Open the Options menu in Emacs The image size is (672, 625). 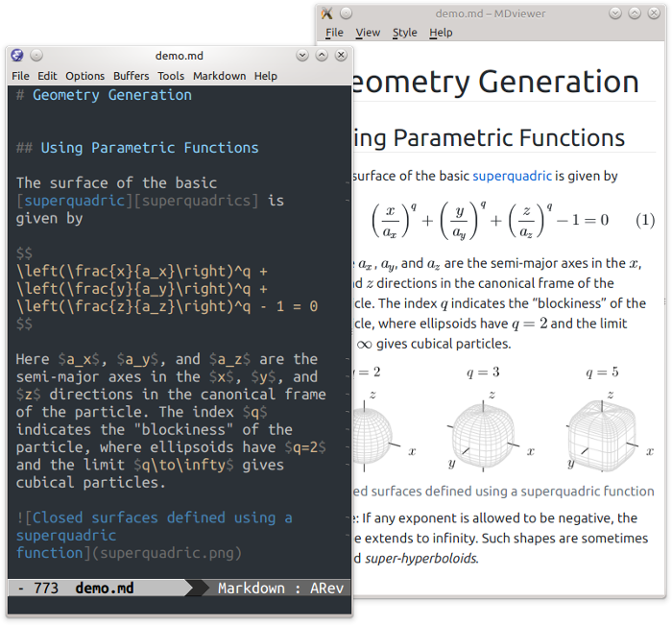(x=84, y=76)
